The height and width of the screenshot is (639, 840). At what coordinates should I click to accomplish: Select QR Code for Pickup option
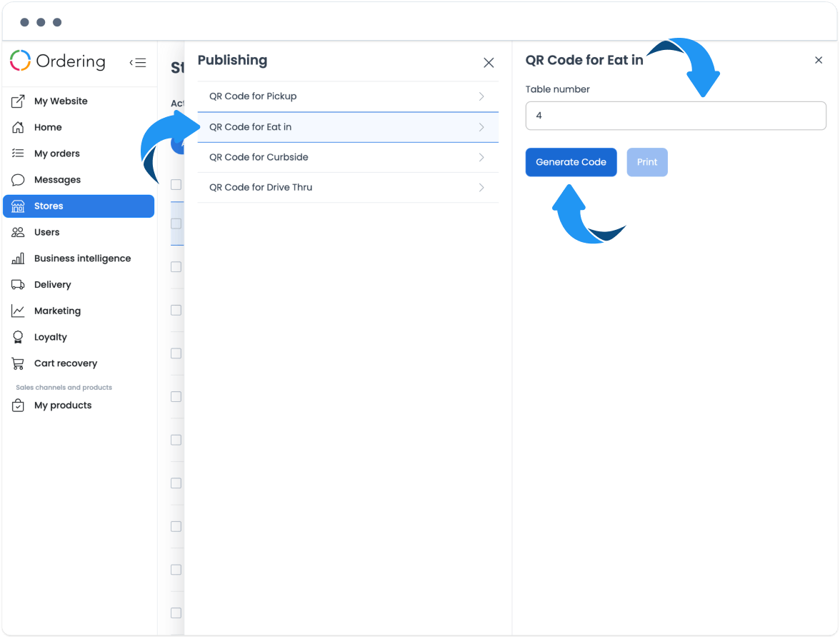point(348,96)
